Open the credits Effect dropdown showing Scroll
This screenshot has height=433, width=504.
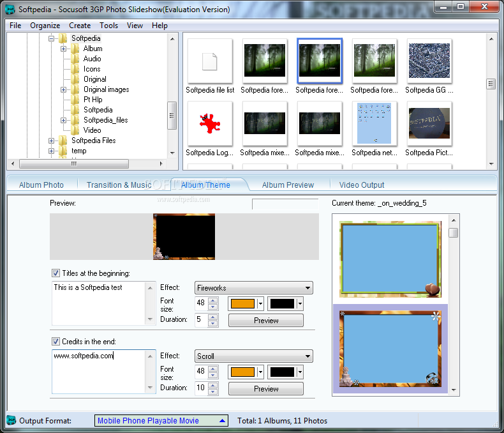254,356
